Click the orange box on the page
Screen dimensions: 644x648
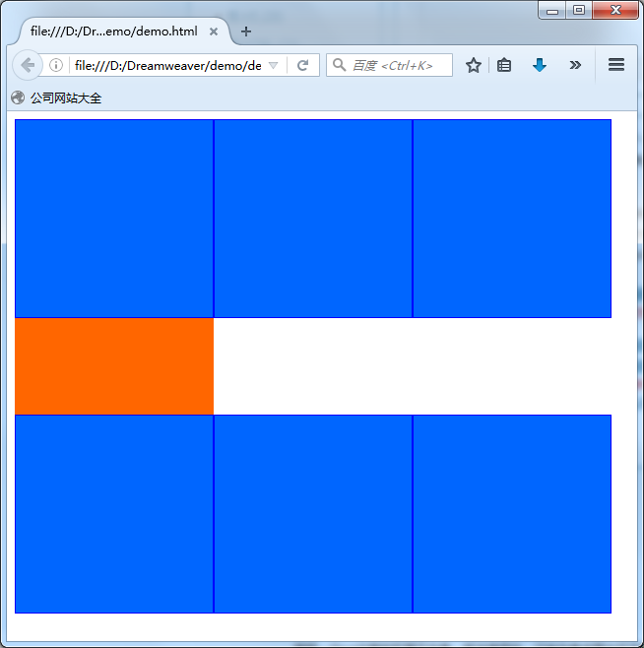(114, 366)
